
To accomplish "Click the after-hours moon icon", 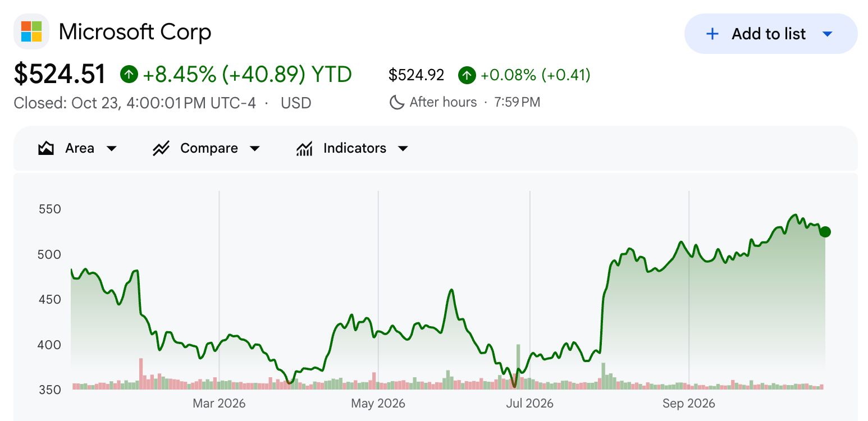I will 397,102.
